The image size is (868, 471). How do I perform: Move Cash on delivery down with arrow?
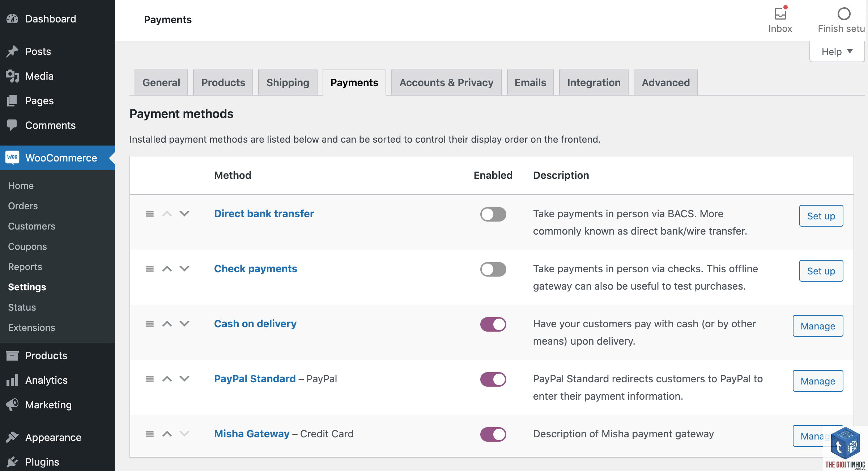tap(184, 324)
